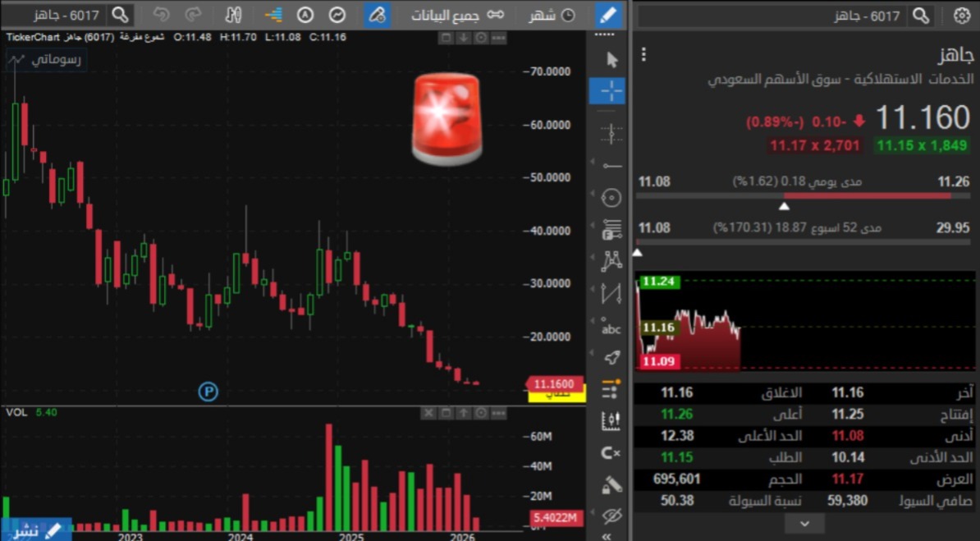Click the 52-week range مدى 52 اسبوع bar
This screenshot has width=980, height=541.
click(x=804, y=241)
